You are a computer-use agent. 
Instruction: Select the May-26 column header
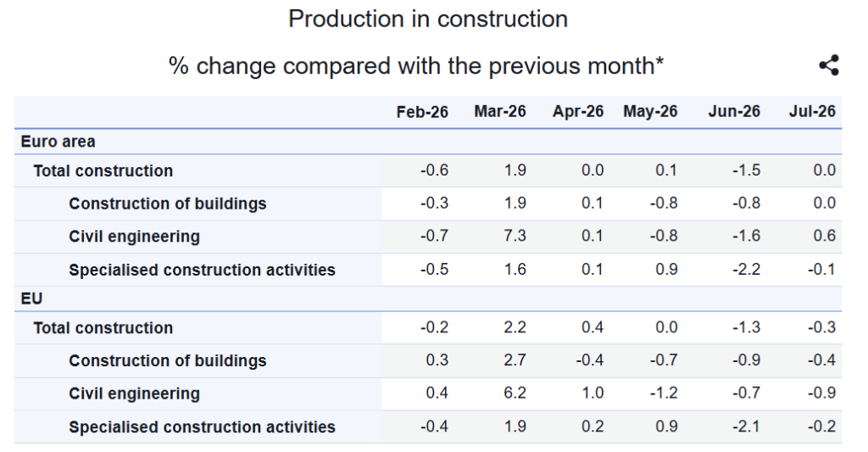point(650,111)
